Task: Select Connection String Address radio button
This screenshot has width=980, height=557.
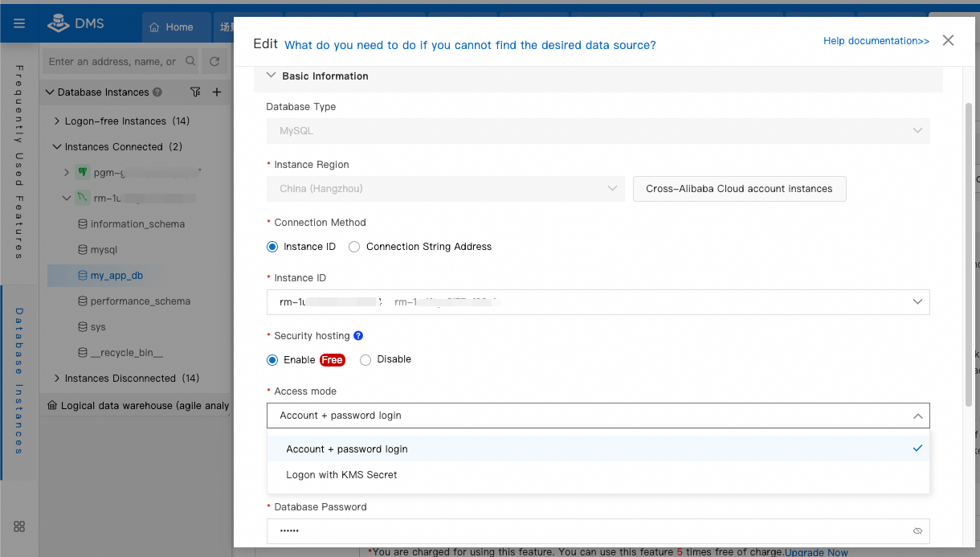Action: tap(354, 247)
